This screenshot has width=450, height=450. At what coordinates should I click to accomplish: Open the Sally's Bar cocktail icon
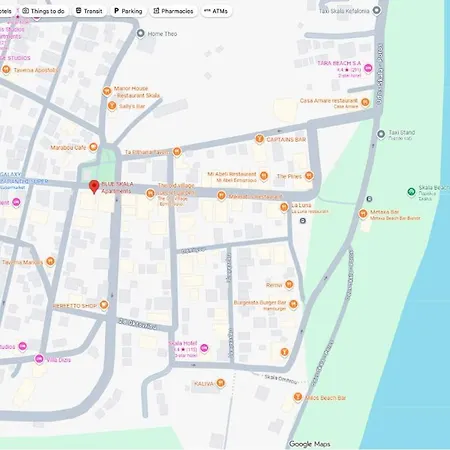(112, 106)
